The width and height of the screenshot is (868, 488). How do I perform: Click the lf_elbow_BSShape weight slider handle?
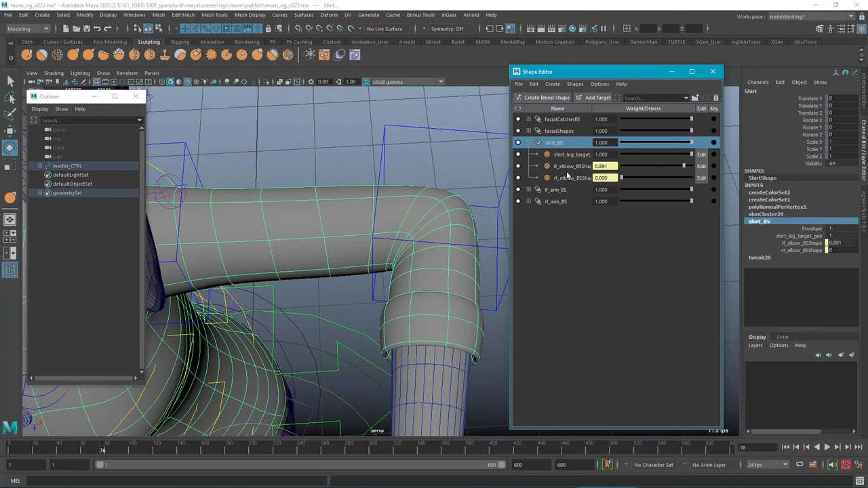pyautogui.click(x=684, y=166)
